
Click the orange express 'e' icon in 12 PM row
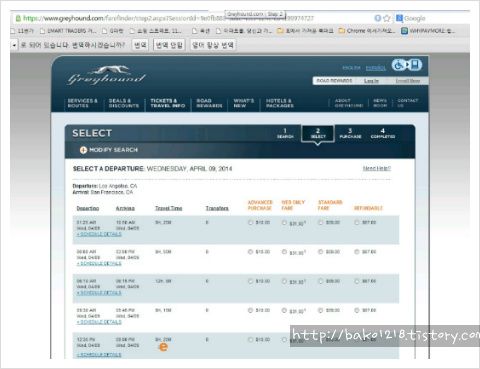[x=163, y=347]
